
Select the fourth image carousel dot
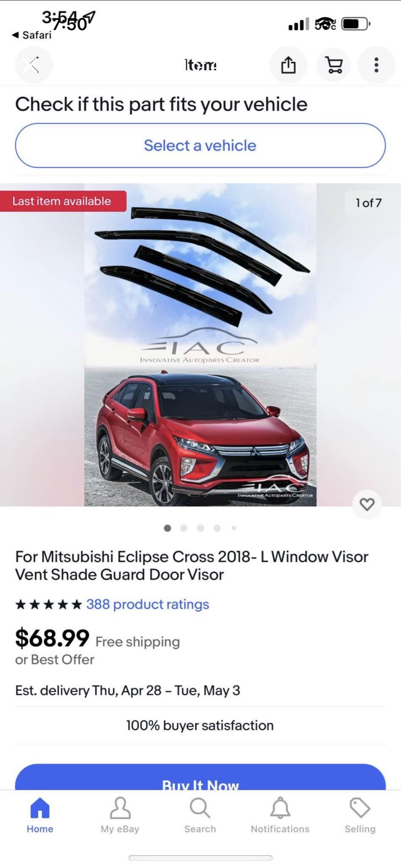click(217, 528)
